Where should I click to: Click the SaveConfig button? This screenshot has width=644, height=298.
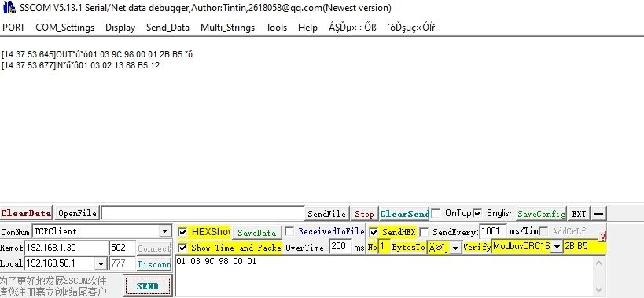pos(541,213)
